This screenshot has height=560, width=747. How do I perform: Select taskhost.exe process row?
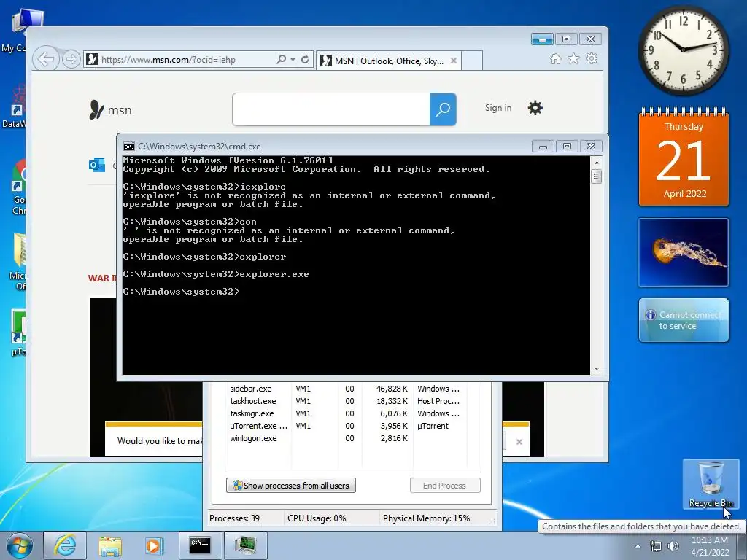tap(352, 402)
